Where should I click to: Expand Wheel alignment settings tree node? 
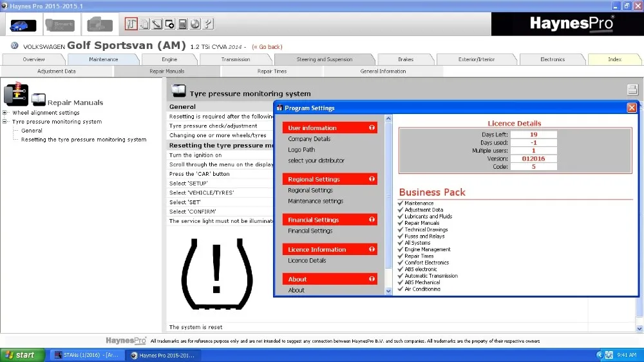(x=5, y=113)
